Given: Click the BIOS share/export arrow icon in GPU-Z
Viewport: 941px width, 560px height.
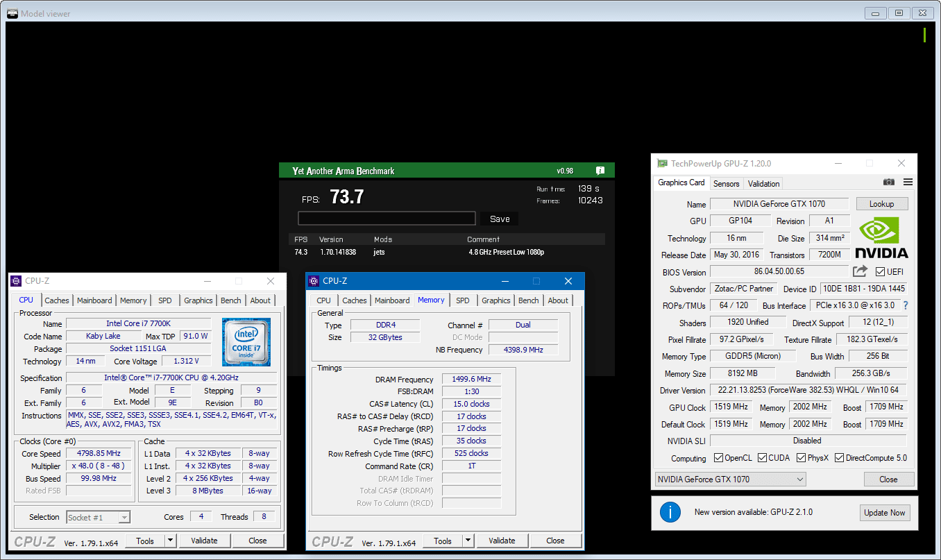Looking at the screenshot, I should pyautogui.click(x=861, y=271).
